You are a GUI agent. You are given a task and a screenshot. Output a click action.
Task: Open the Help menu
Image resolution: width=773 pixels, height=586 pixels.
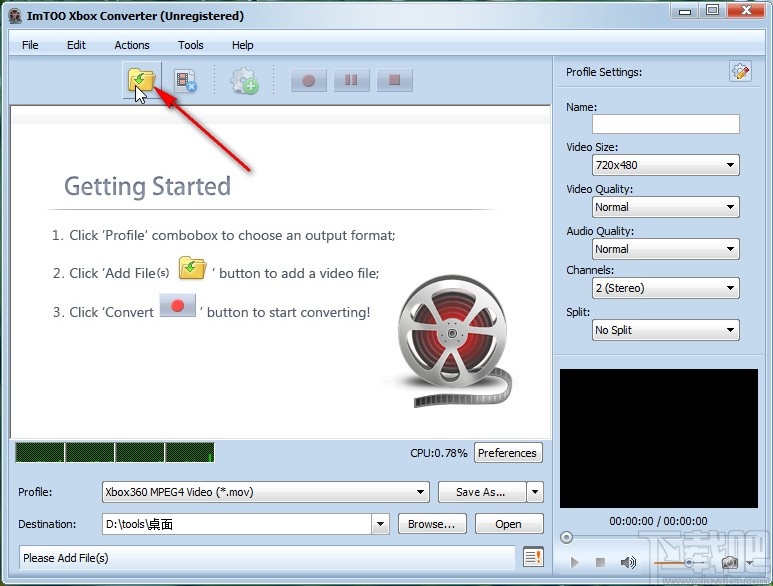click(x=243, y=45)
